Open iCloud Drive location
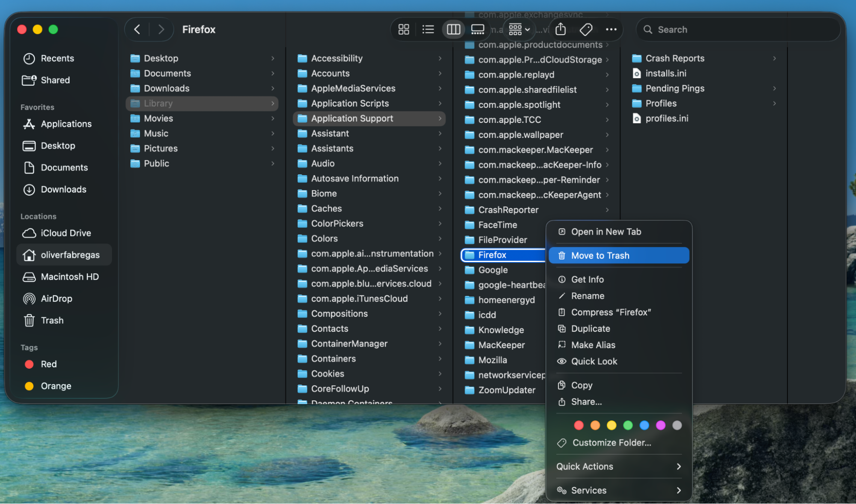856x504 pixels. tap(66, 233)
